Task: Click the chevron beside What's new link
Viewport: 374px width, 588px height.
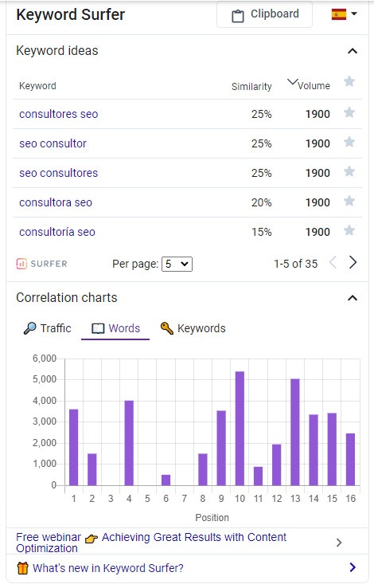Action: (x=353, y=567)
